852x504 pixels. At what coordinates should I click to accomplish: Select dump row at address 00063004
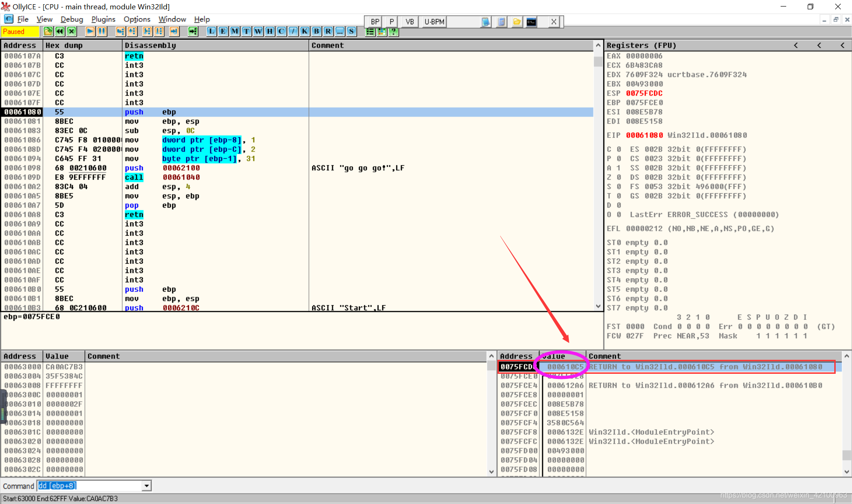click(244, 376)
